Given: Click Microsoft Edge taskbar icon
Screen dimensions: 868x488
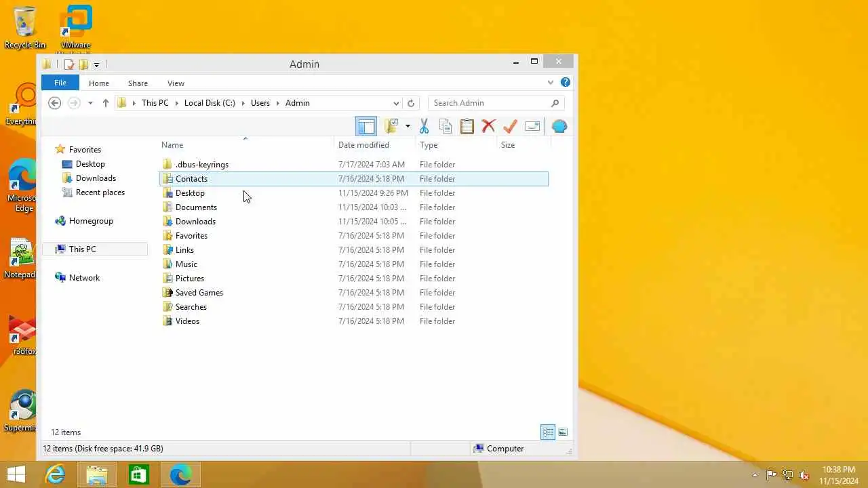Looking at the screenshot, I should (x=180, y=474).
